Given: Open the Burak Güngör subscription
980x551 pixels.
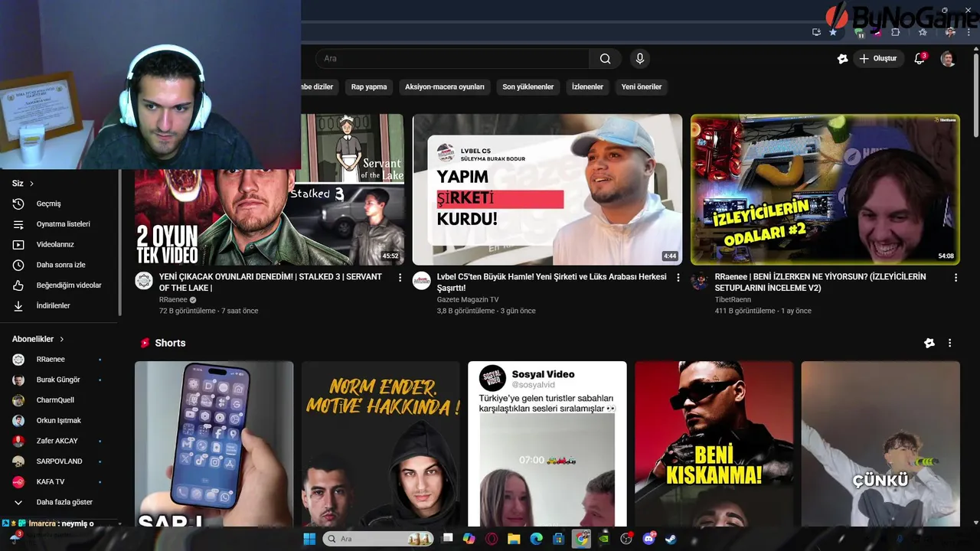Looking at the screenshot, I should coord(60,380).
